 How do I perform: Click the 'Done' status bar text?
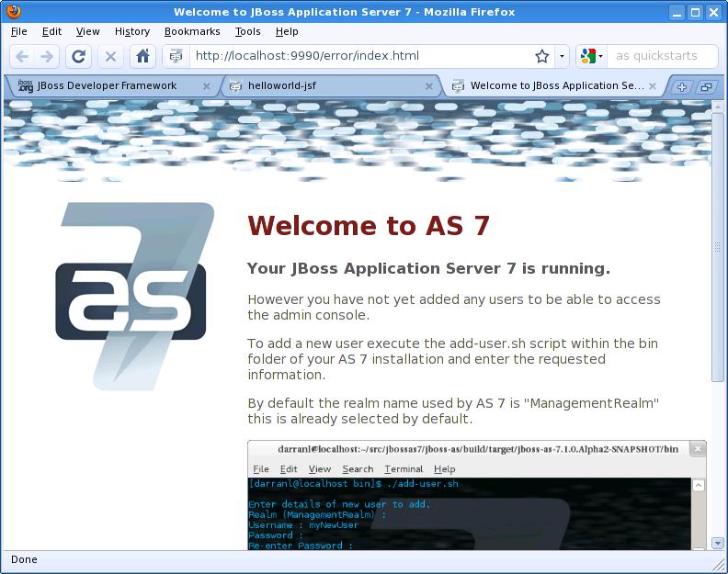(24, 559)
